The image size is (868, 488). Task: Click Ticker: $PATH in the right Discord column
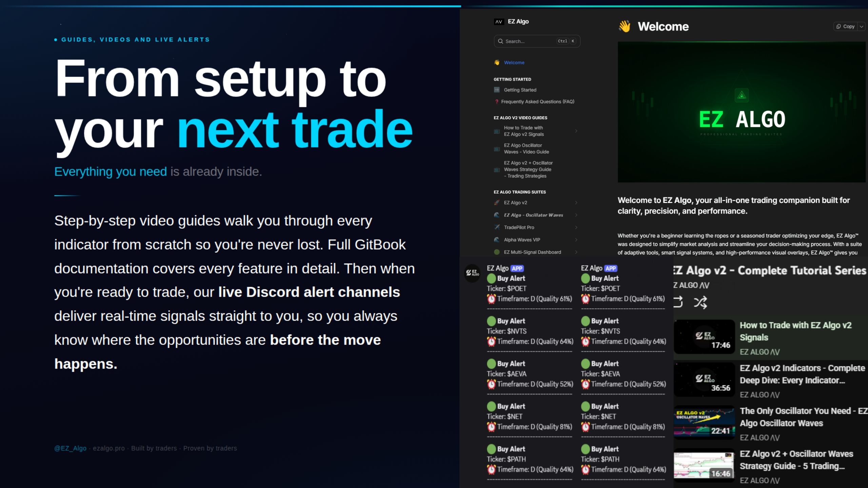(600, 459)
